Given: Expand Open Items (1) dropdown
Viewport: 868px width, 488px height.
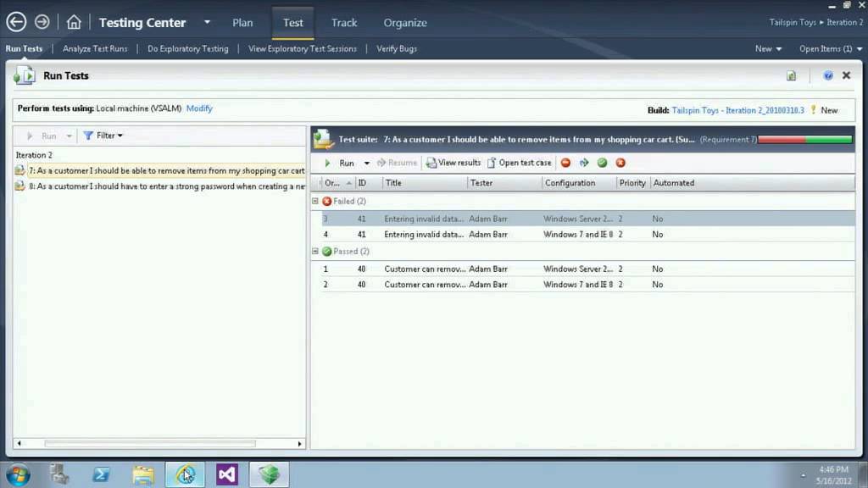Looking at the screenshot, I should point(831,48).
